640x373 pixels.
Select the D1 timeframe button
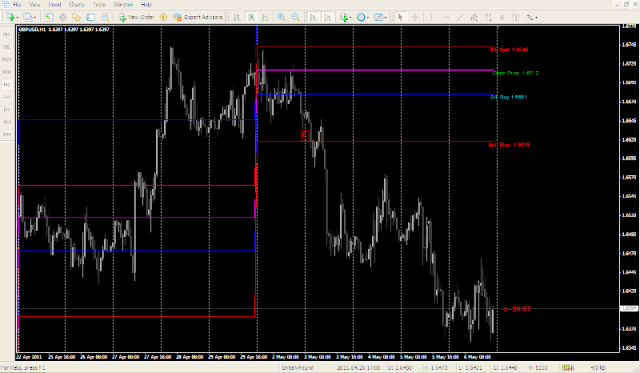tap(7, 109)
